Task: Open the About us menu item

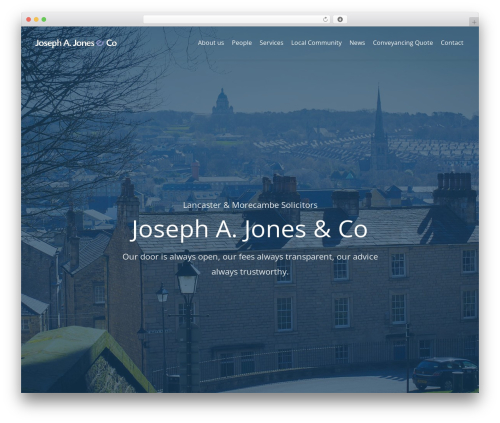Action: click(211, 43)
